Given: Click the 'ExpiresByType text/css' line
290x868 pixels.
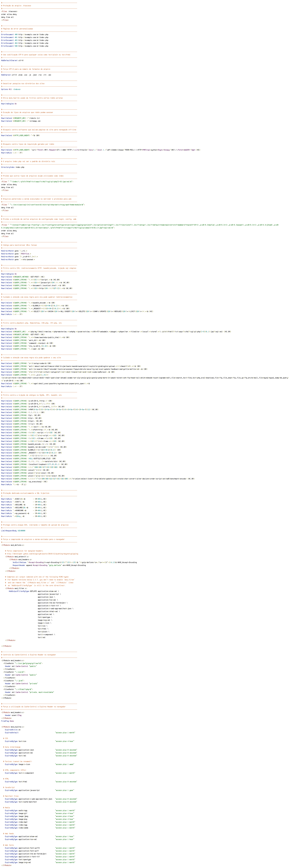Looking at the screenshot, I should (x=39, y=741).
